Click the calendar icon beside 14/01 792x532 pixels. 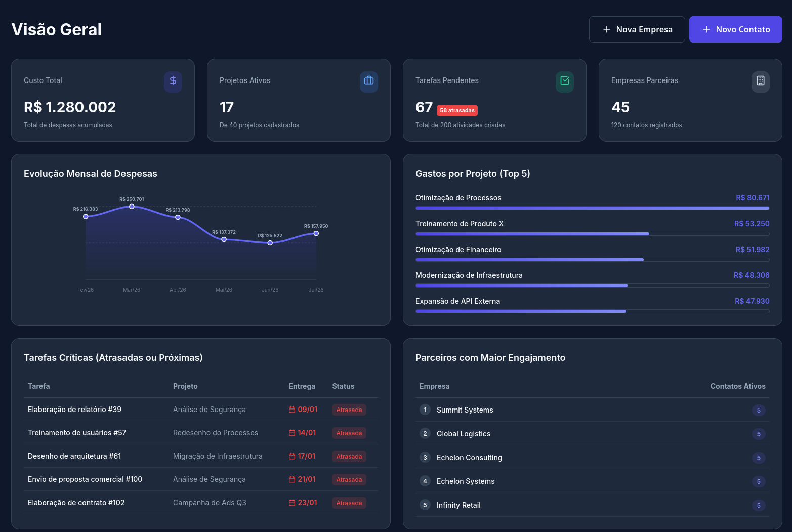coord(292,433)
